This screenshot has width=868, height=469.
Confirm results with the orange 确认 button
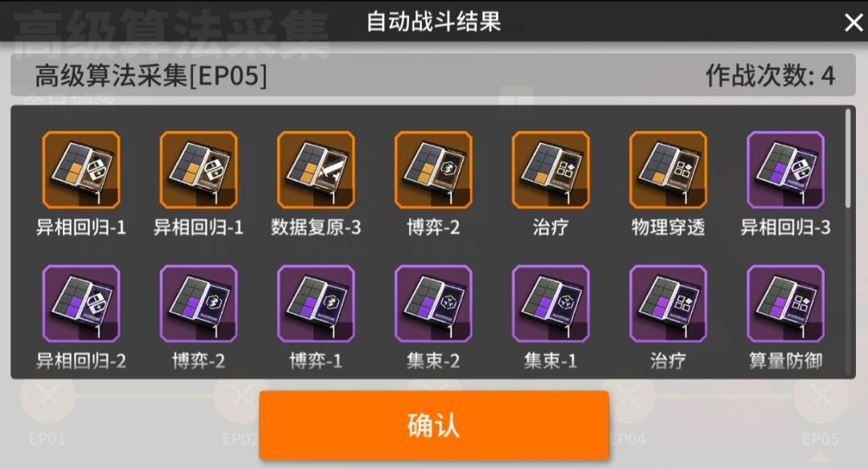point(434,425)
